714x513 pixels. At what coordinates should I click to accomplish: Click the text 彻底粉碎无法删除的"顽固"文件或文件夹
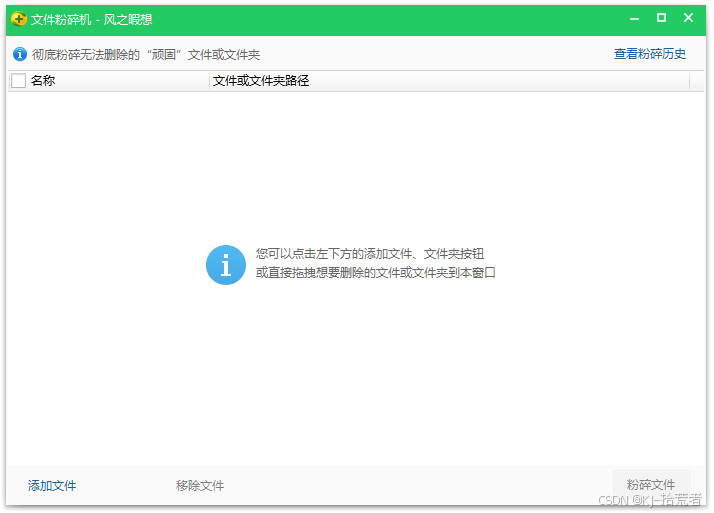coord(146,55)
